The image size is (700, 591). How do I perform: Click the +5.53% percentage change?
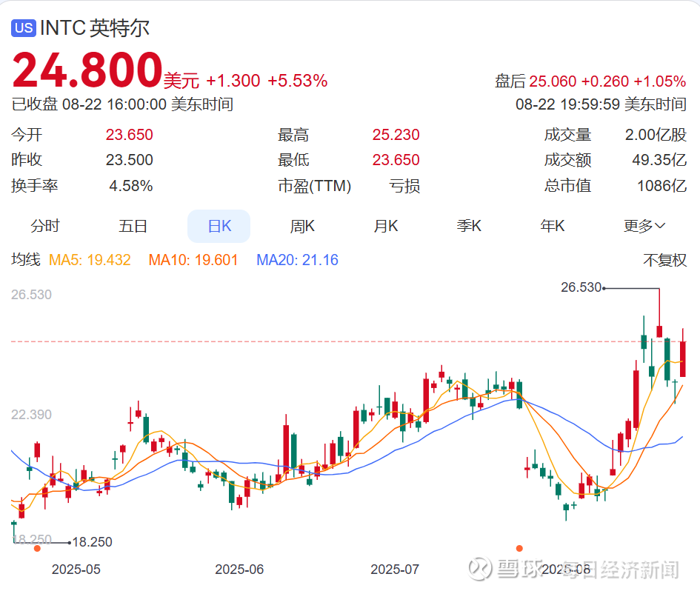click(x=298, y=81)
